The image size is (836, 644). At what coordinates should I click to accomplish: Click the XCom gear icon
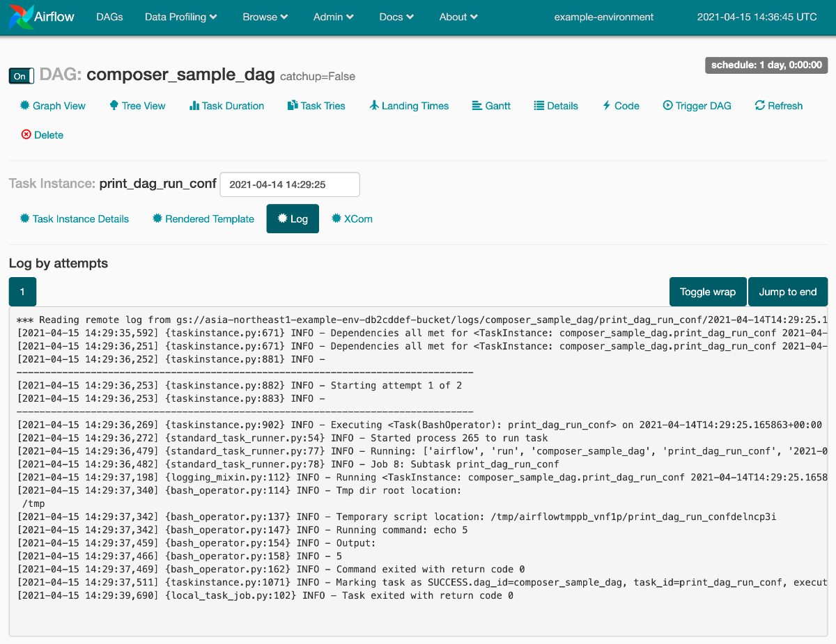point(336,219)
